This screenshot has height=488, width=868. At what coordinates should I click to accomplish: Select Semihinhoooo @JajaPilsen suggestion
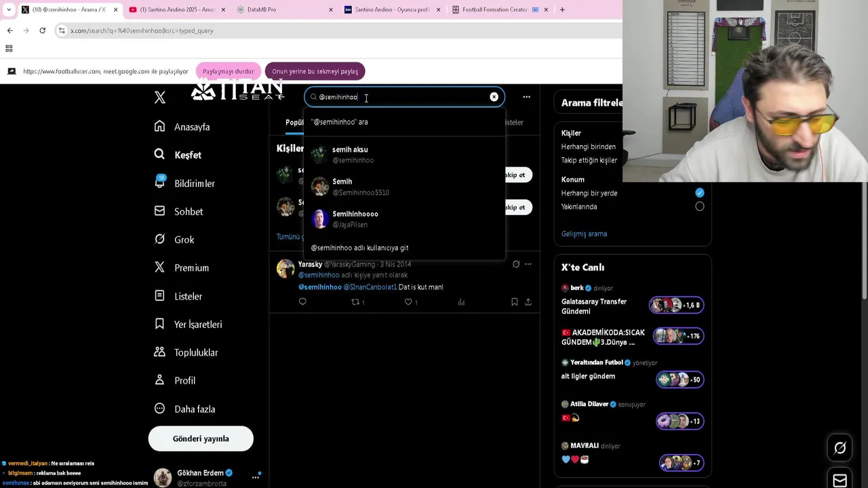(404, 219)
